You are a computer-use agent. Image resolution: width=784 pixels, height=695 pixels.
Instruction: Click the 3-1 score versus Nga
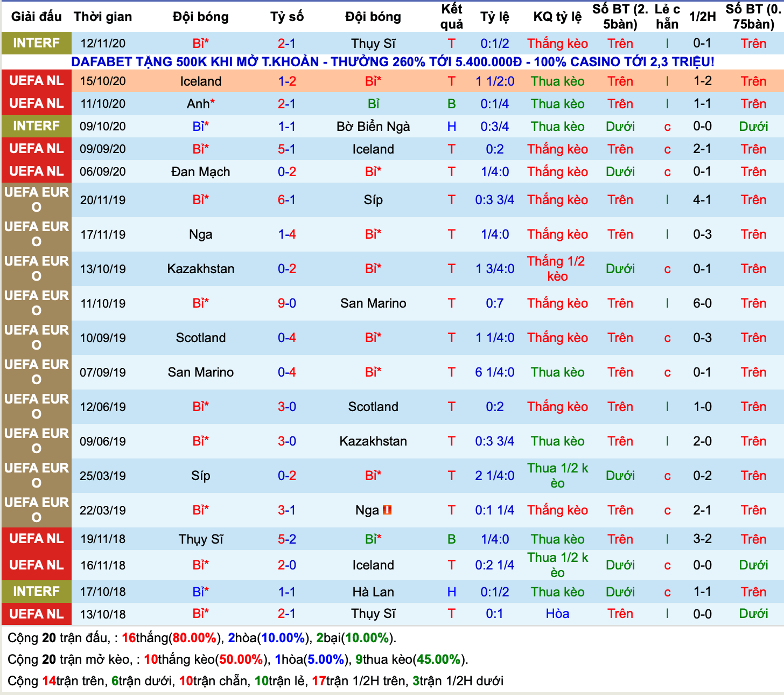[x=286, y=510]
